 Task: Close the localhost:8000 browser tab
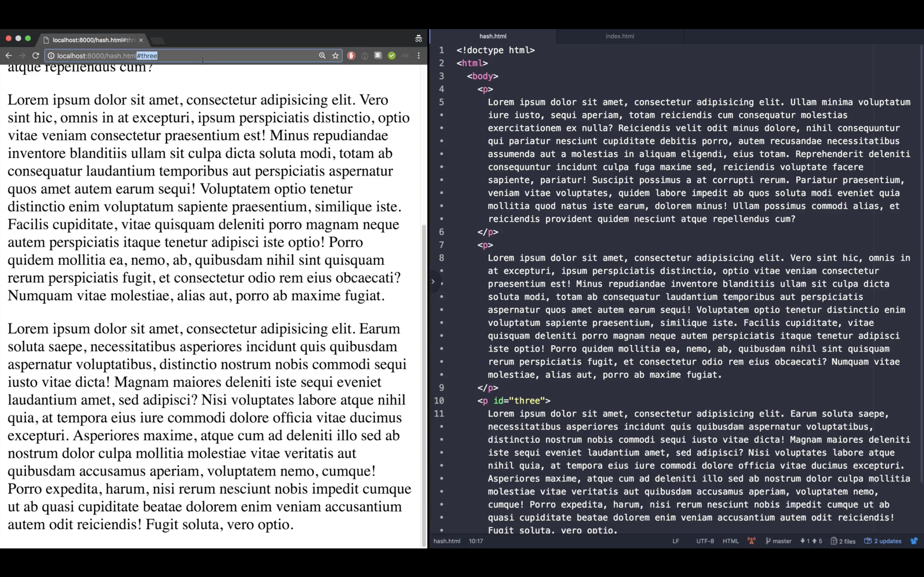tap(141, 40)
